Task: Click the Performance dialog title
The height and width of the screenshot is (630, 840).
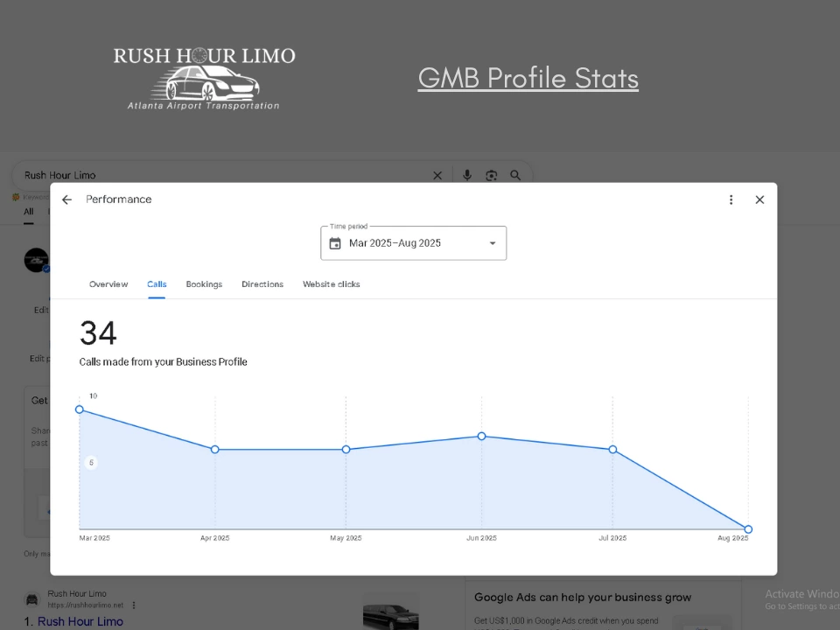Action: click(x=119, y=199)
